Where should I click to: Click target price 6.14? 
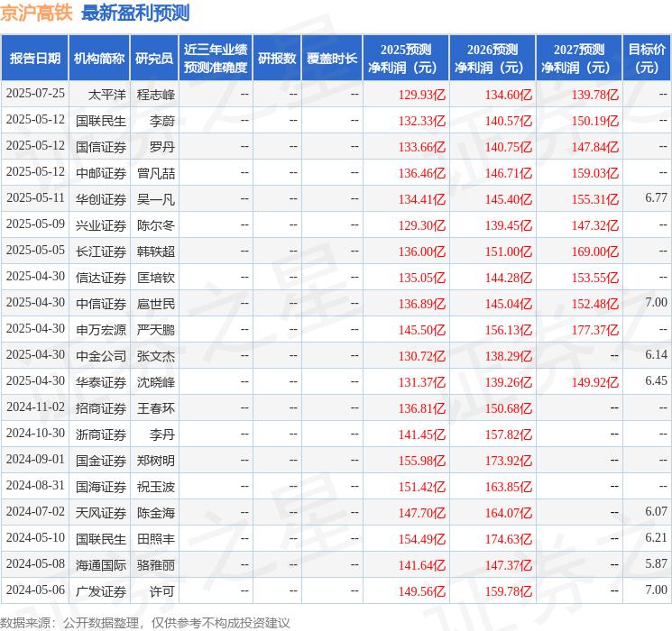tap(656, 354)
